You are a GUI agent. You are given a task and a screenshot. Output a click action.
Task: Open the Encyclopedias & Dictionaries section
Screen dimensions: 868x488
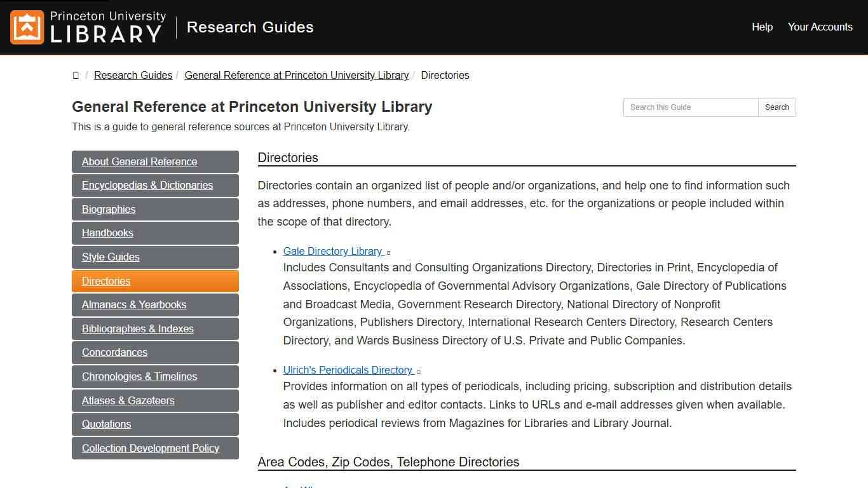click(147, 186)
